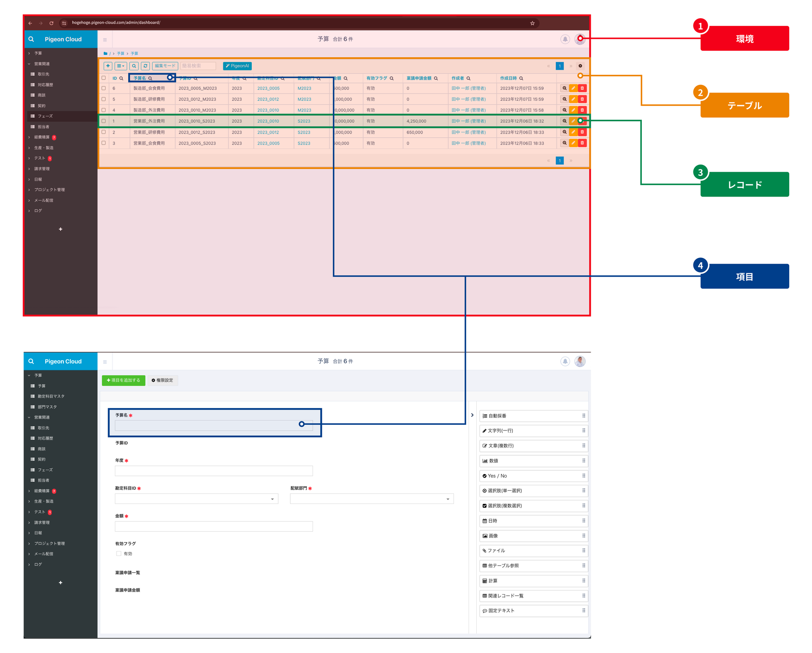Image resolution: width=812 pixels, height=653 pixels.
Task: Check the checkbox for record ID 6
Action: (104, 88)
